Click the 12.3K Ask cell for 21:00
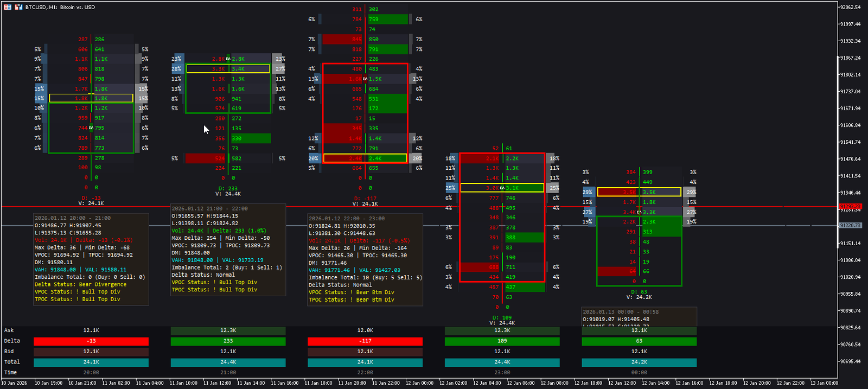This screenshot has height=389, width=868. (x=228, y=330)
